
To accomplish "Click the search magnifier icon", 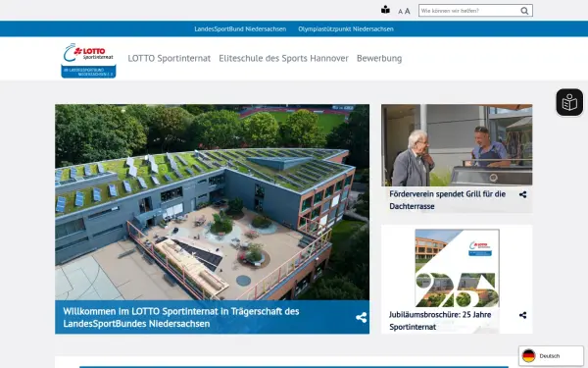I will click(x=524, y=11).
